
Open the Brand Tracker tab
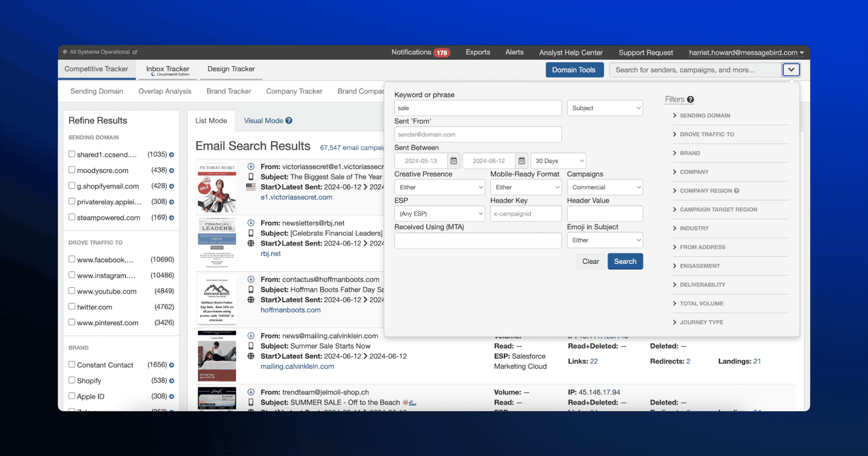point(229,91)
